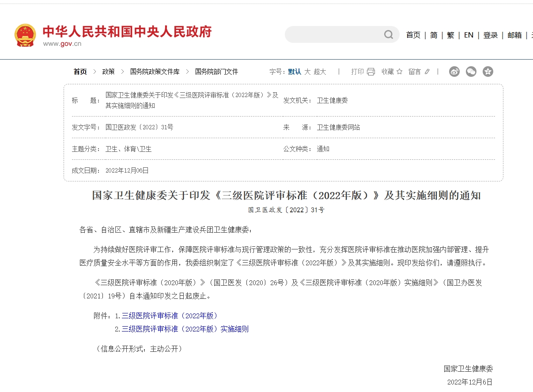Image resolution: width=533 pixels, height=392 pixels.
Task: Click the star icon beside 收藏
Action: 400,72
